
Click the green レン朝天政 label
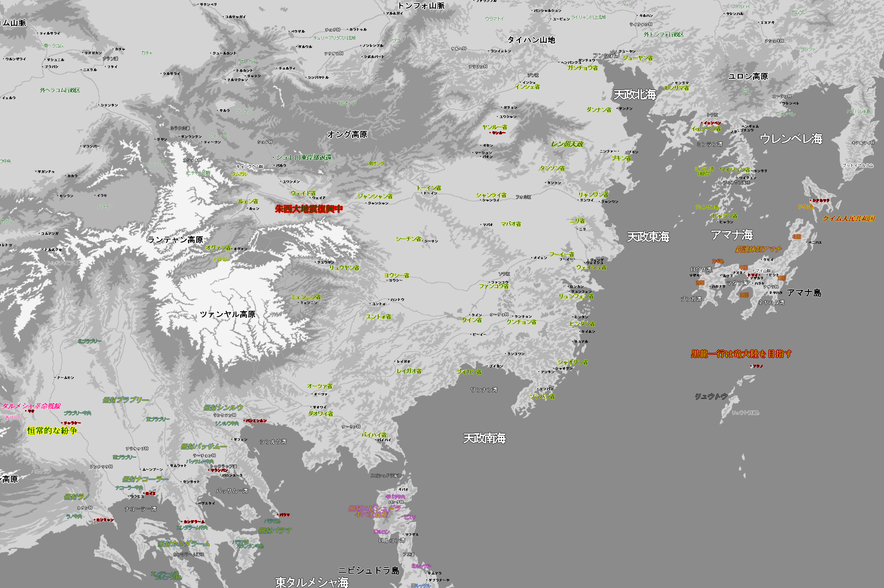567,144
